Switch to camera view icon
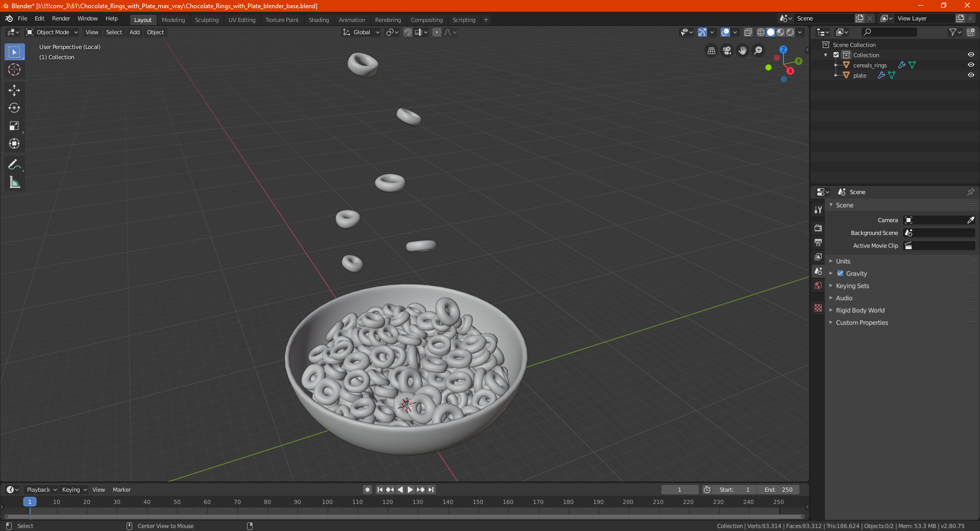This screenshot has width=980, height=531. coord(727,51)
